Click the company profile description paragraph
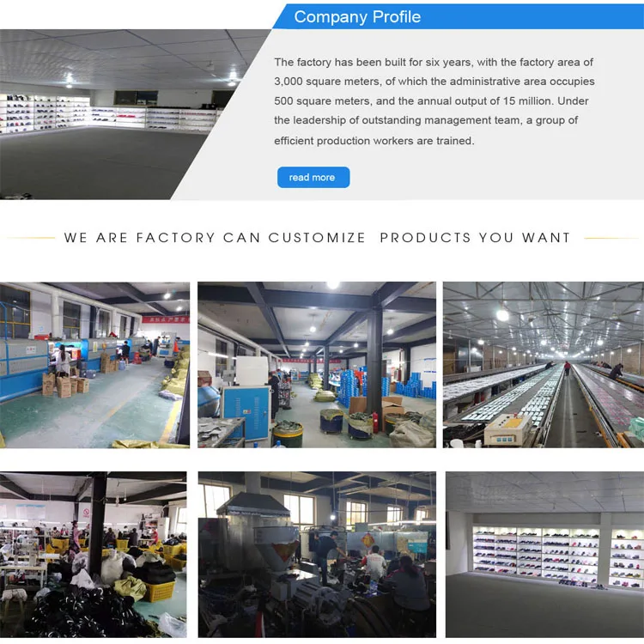Viewport: 644px width, 644px height. tap(434, 101)
